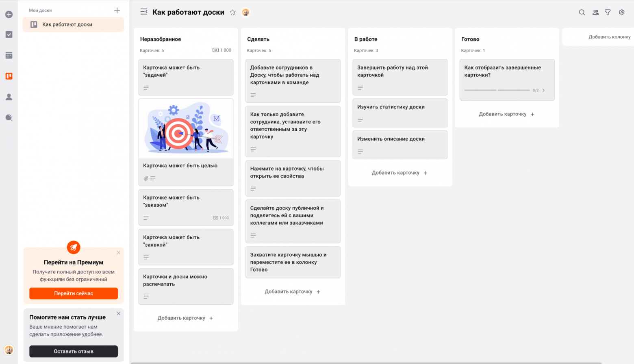Toggle favorite star next to board title

pyautogui.click(x=232, y=12)
